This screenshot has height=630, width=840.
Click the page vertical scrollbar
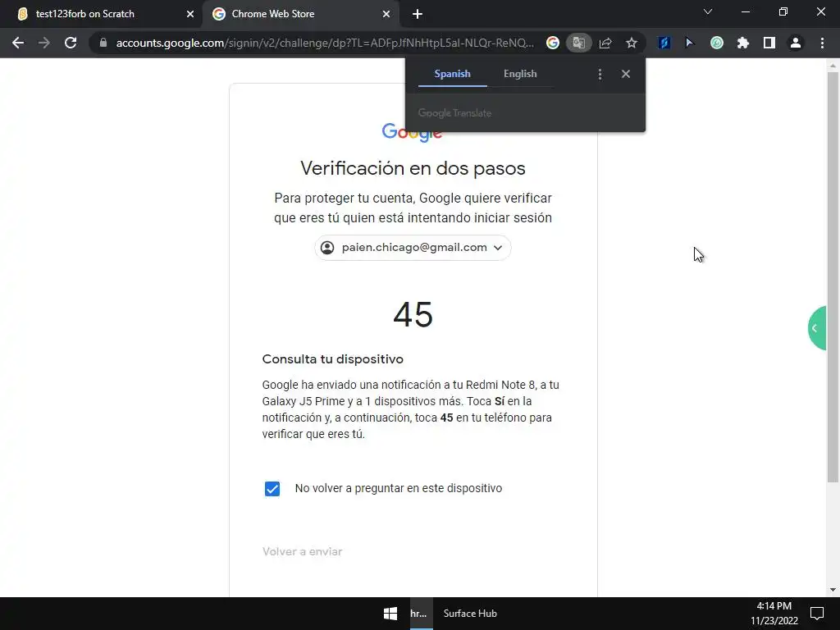(833, 276)
